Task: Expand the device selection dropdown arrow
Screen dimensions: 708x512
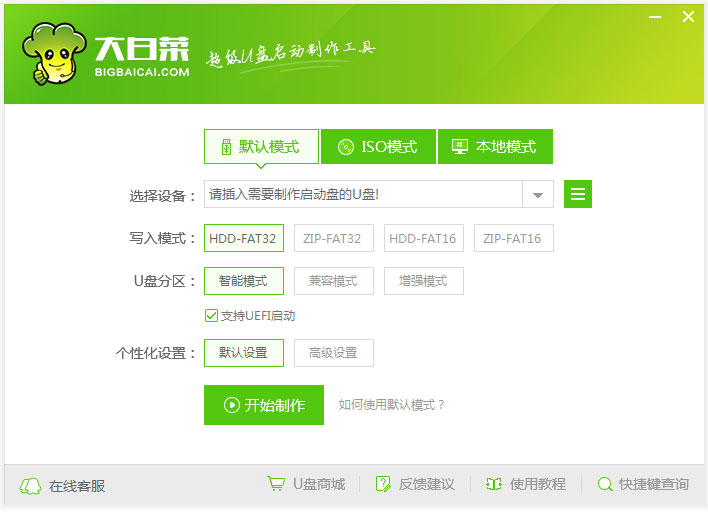Action: [538, 195]
